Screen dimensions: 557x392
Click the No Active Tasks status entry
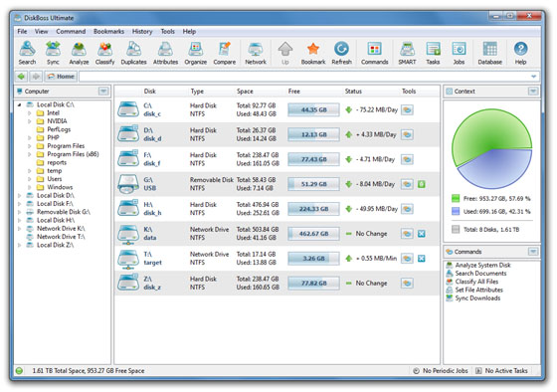[x=501, y=371]
